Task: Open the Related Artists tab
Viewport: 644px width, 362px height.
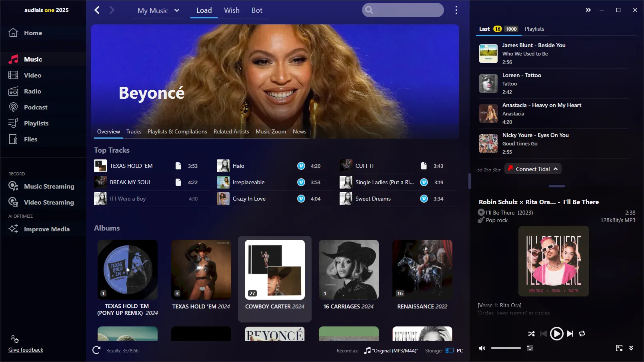Action: (231, 131)
